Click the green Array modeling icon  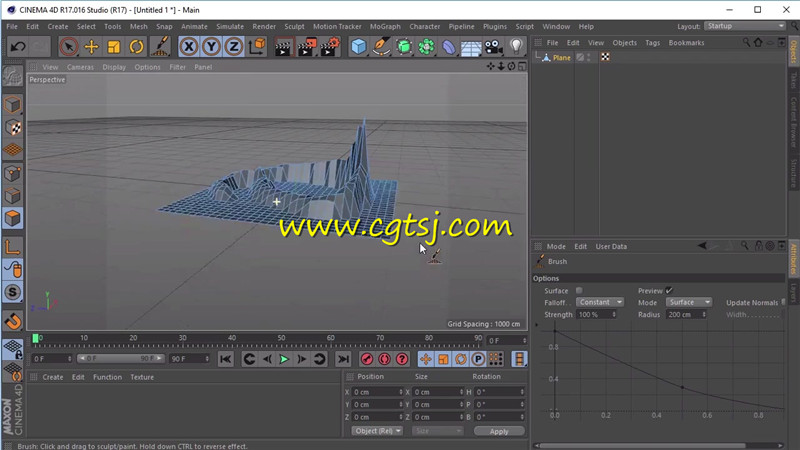point(426,47)
